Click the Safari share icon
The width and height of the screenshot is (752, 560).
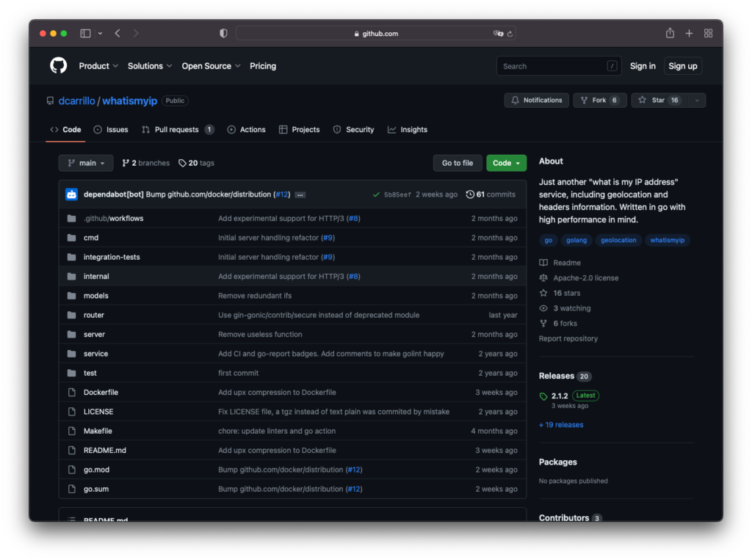[x=670, y=33]
